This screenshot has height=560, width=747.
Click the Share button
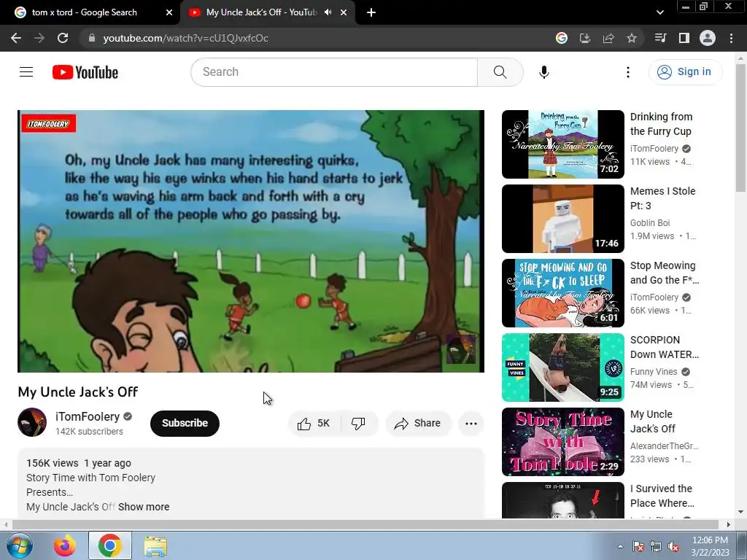[x=418, y=424]
